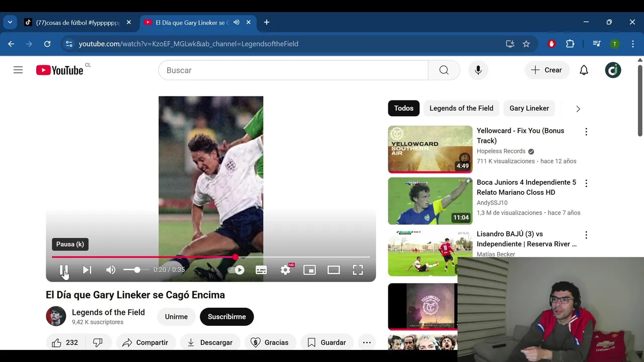Bookmark this page with star icon
Image resolution: width=644 pixels, height=362 pixels.
point(526,44)
